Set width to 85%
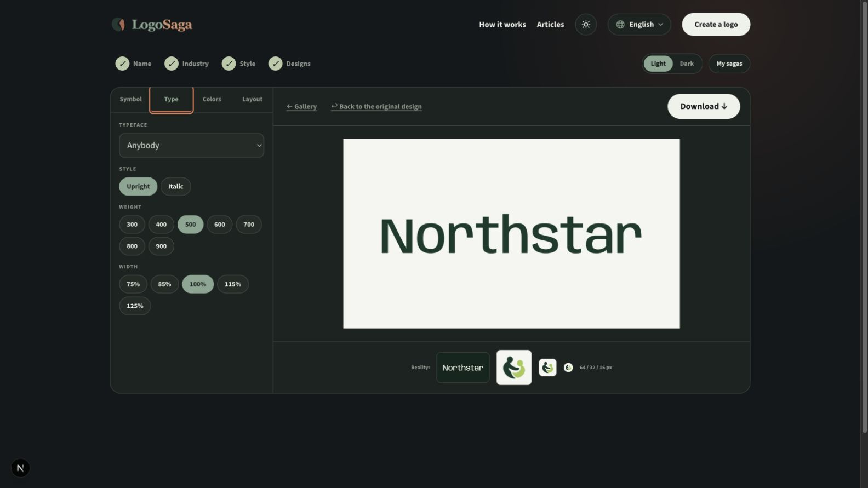 pos(164,284)
